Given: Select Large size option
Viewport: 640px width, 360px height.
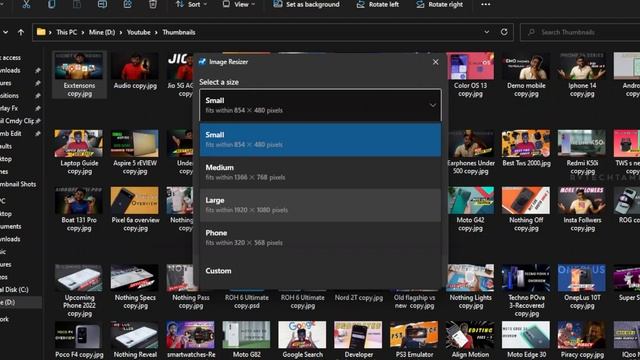Looking at the screenshot, I should click(x=320, y=205).
